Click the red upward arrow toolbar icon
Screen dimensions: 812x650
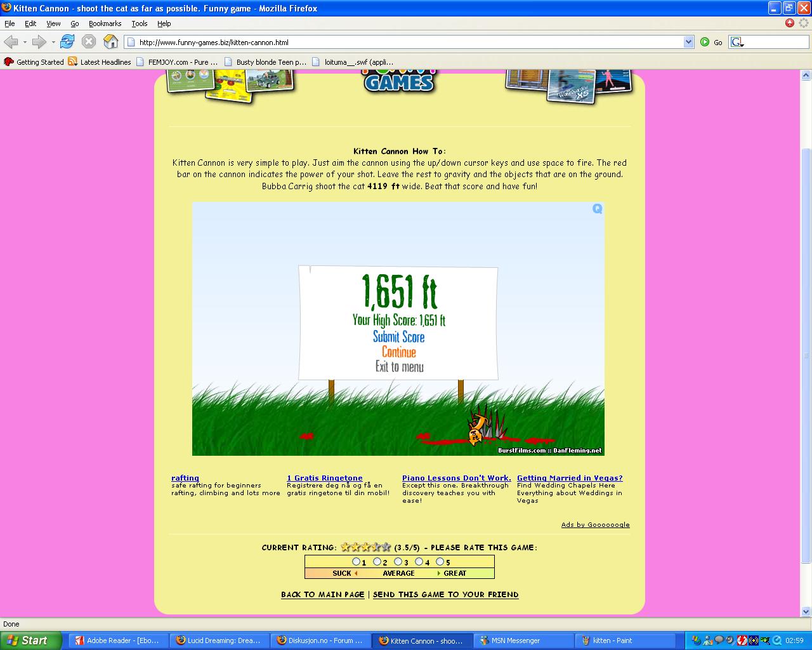pyautogui.click(x=790, y=23)
